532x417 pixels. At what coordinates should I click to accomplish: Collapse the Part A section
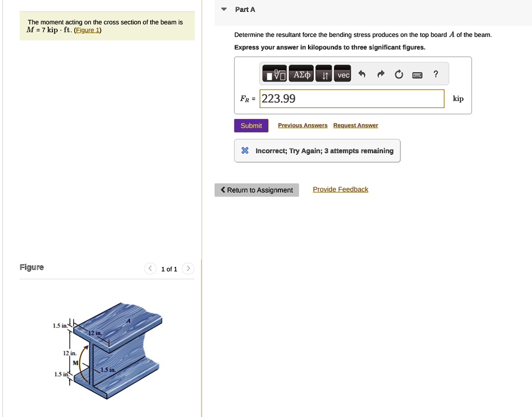(x=223, y=9)
